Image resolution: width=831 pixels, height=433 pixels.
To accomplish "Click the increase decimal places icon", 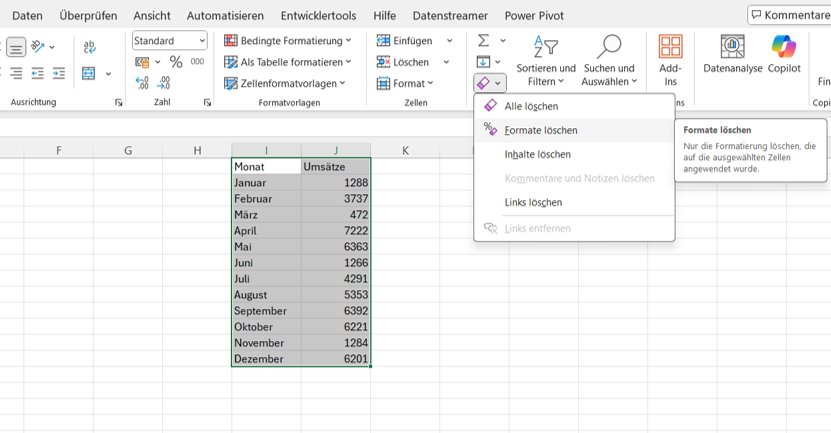I will pyautogui.click(x=142, y=84).
